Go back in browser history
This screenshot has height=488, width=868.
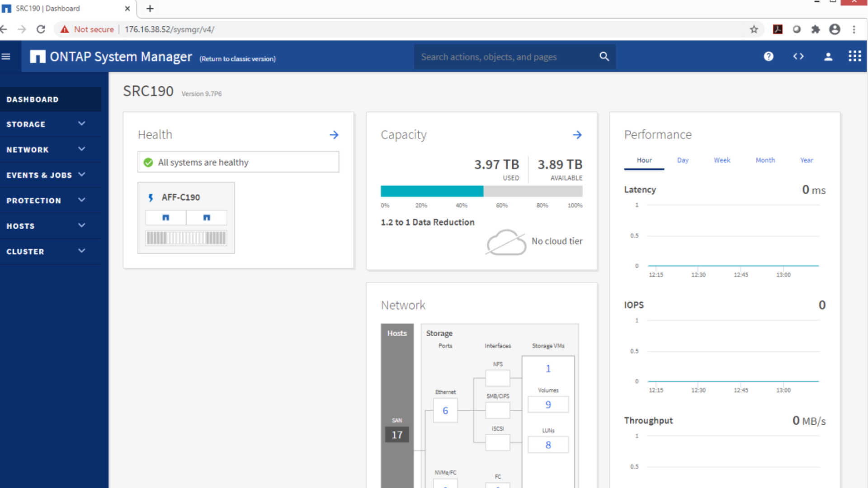pyautogui.click(x=4, y=29)
